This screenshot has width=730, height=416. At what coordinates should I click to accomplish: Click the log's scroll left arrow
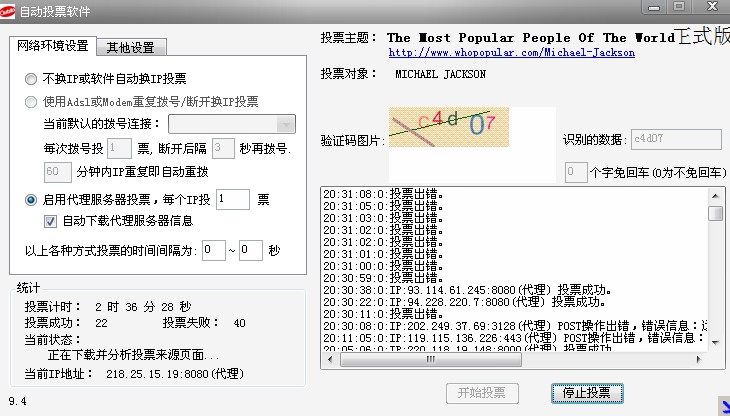point(331,359)
